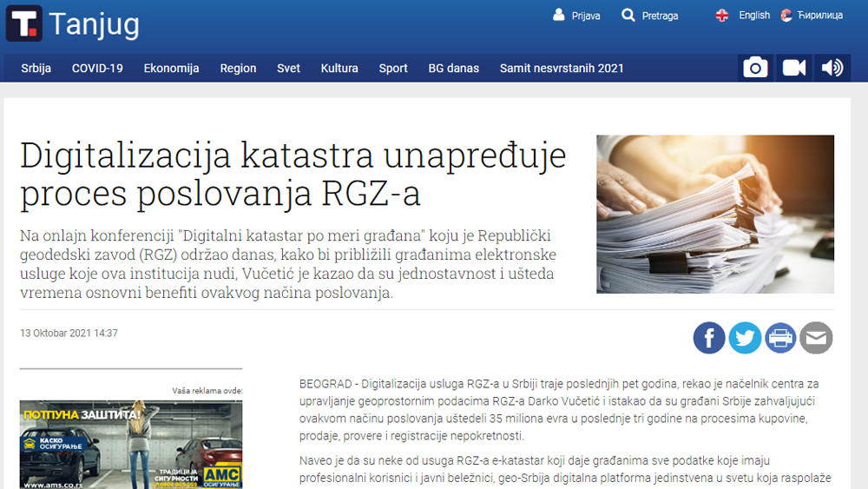Screen dimensions: 868x489
Task: Open the Pretraga search link
Action: (660, 16)
